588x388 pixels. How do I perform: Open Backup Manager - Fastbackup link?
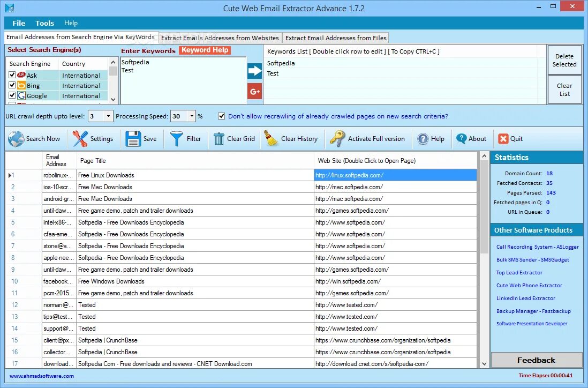[533, 311]
